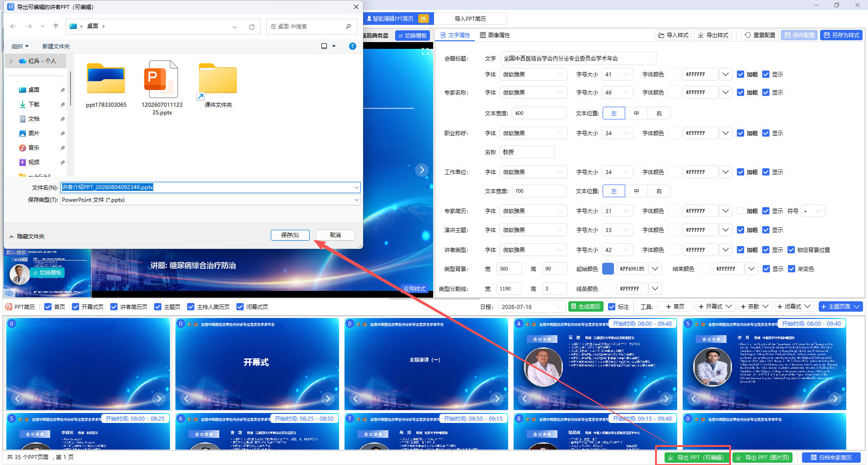Toggle the 标注 checkbox
Viewport: 868px width, 465px height.
point(612,307)
